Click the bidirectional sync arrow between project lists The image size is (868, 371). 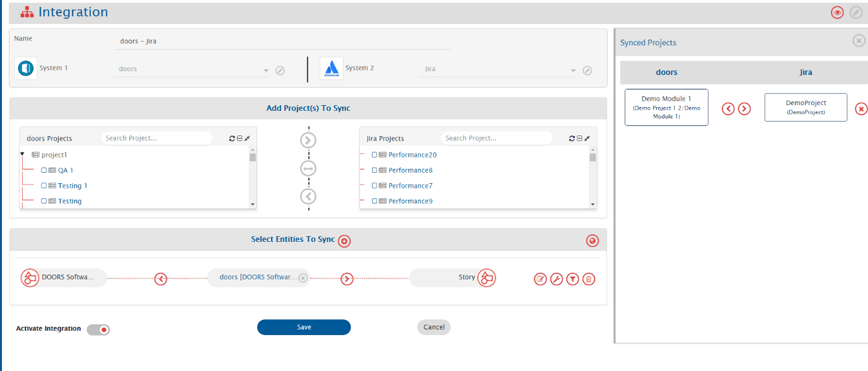pos(308,169)
